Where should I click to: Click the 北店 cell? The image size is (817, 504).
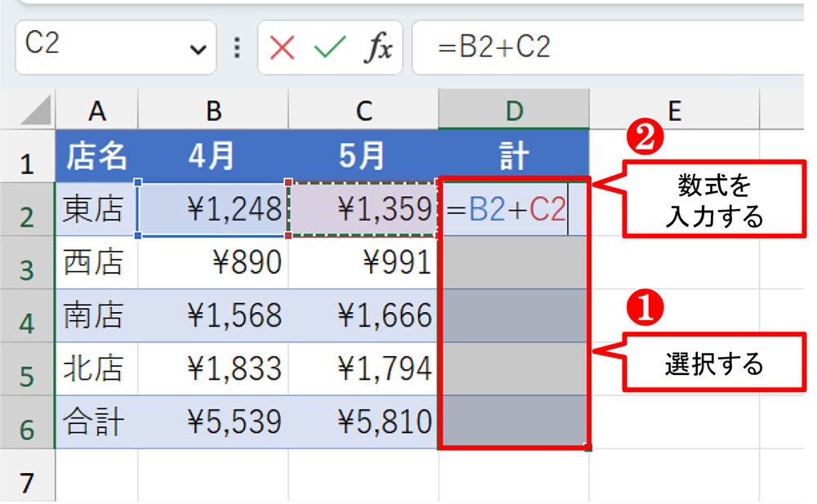pyautogui.click(x=97, y=369)
